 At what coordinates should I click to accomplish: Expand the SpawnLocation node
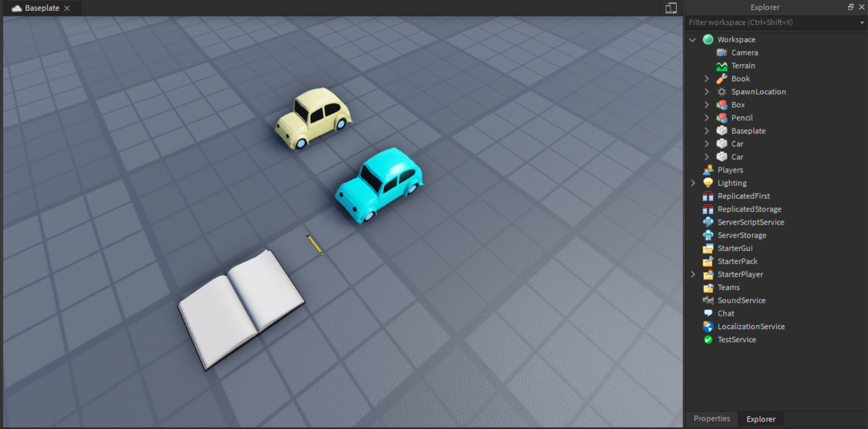point(707,92)
